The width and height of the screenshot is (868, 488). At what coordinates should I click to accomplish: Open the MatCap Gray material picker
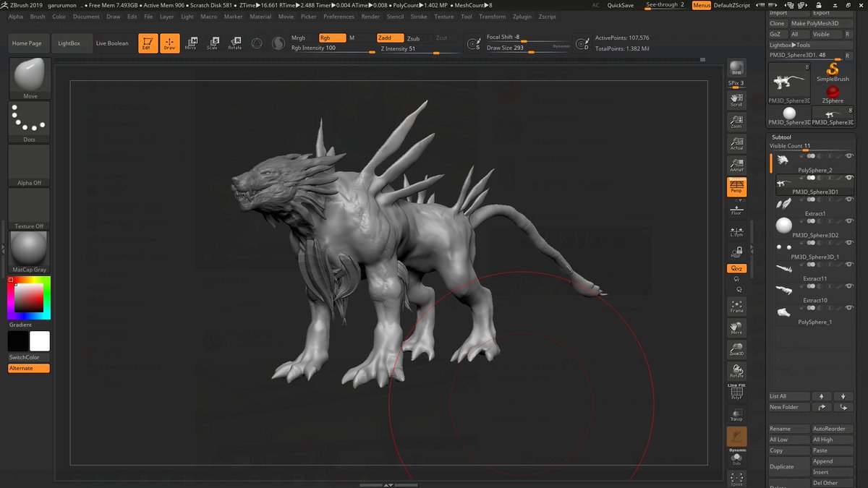[x=30, y=252]
